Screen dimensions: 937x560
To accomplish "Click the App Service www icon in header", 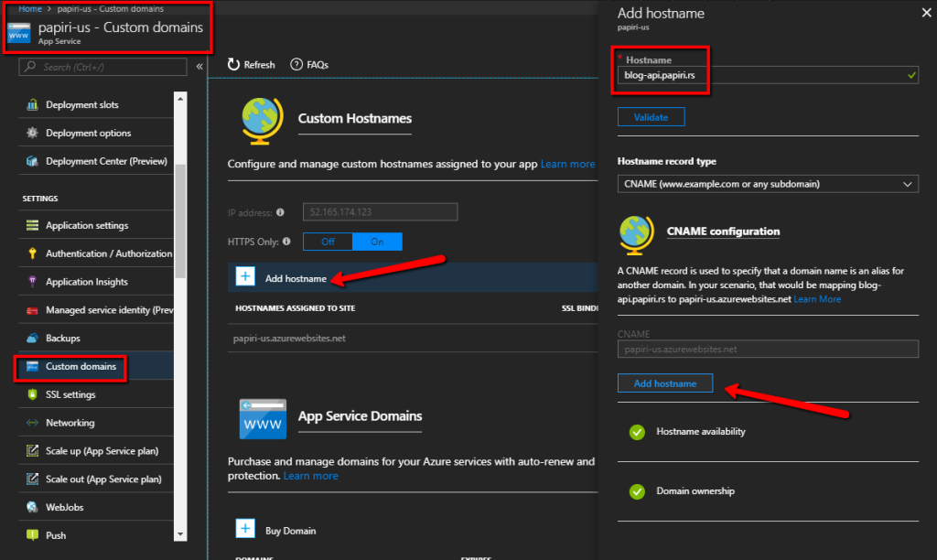I will click(x=19, y=33).
